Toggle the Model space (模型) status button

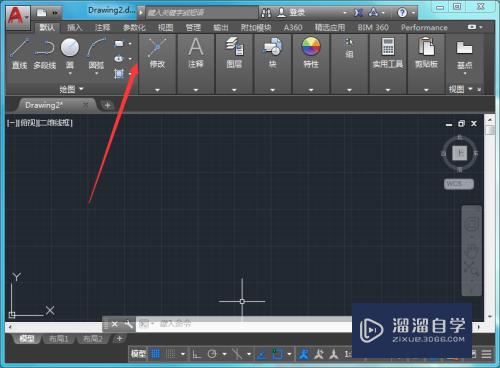[x=138, y=354]
